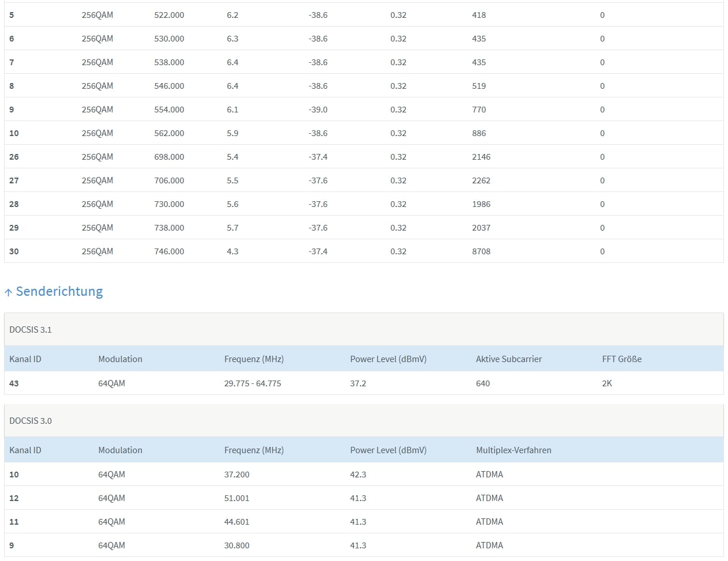Click error count 2037
The image size is (728, 561).
(x=481, y=228)
